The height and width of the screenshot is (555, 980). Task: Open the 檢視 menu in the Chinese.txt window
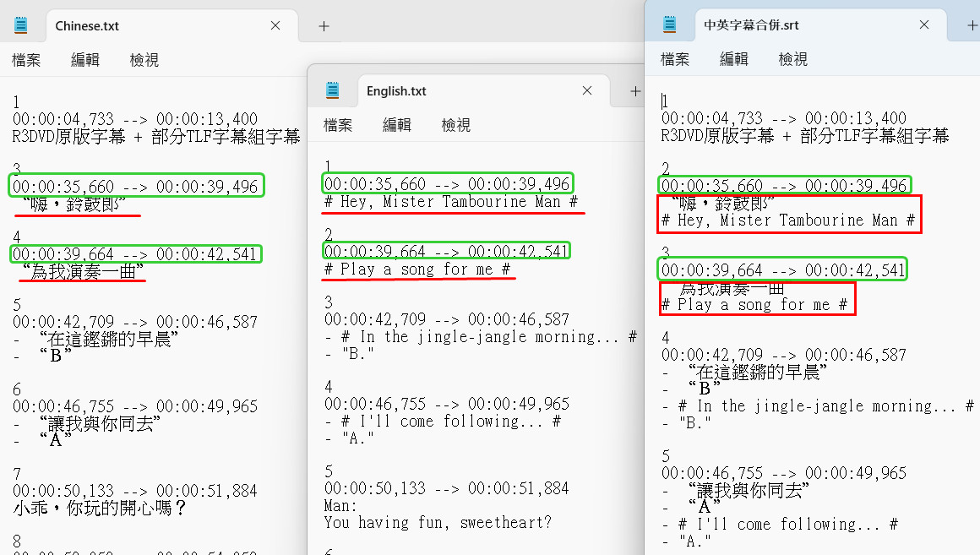[x=144, y=60]
